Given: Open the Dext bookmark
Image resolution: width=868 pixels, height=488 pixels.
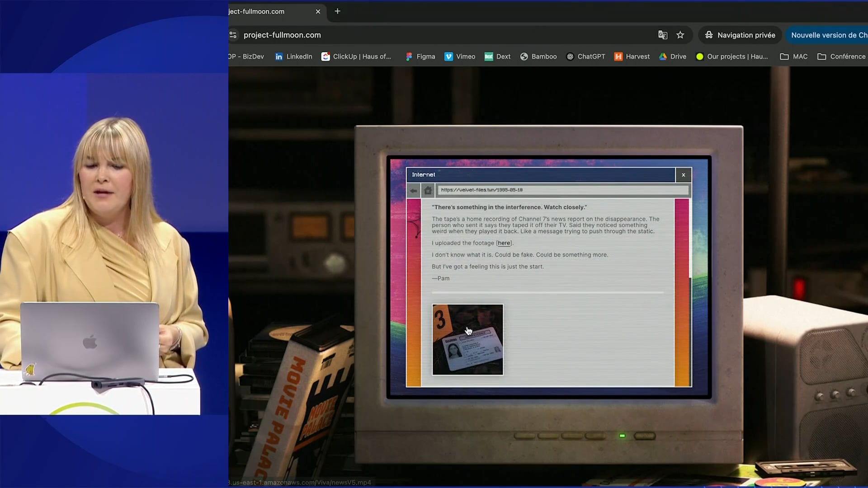Looking at the screenshot, I should [x=497, y=56].
